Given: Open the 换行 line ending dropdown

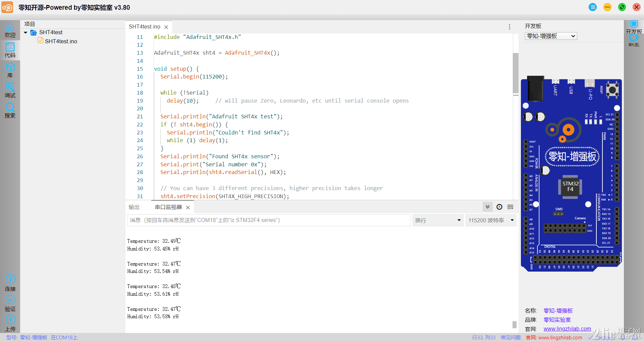Looking at the screenshot, I should [x=438, y=220].
